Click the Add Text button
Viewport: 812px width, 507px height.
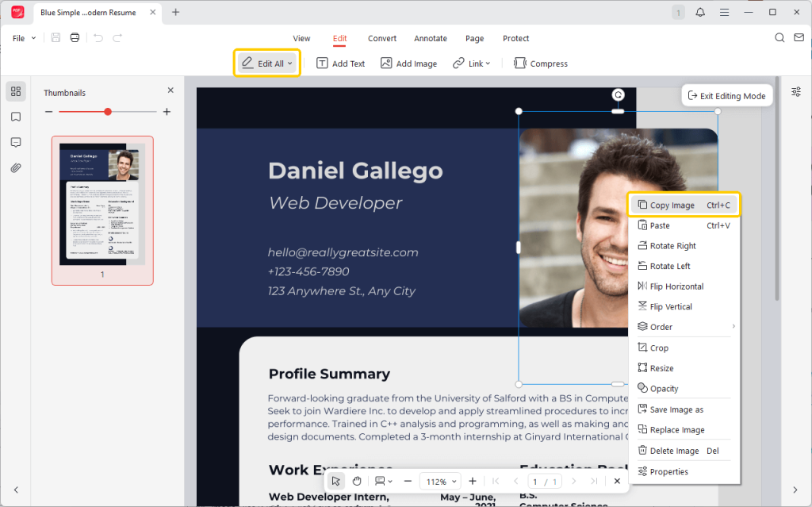click(x=341, y=63)
